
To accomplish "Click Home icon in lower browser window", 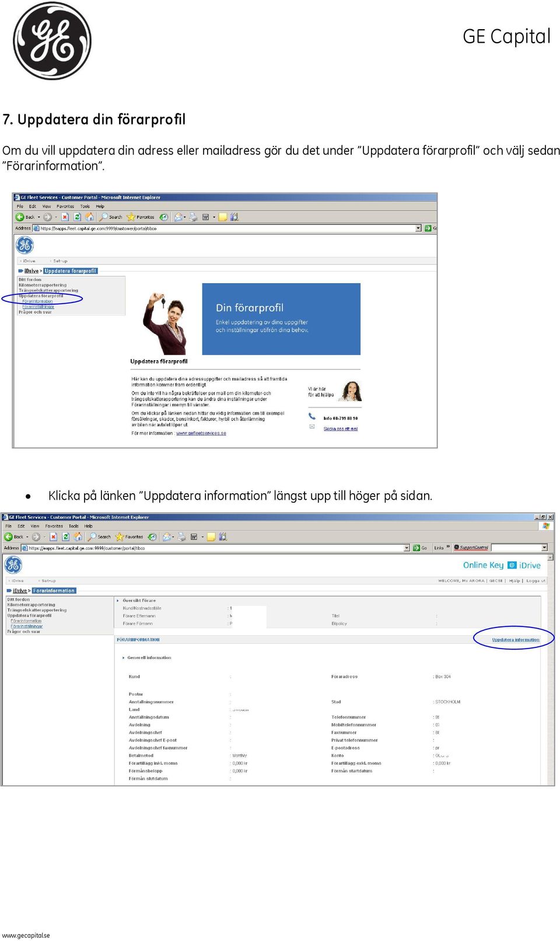I will coord(78,537).
